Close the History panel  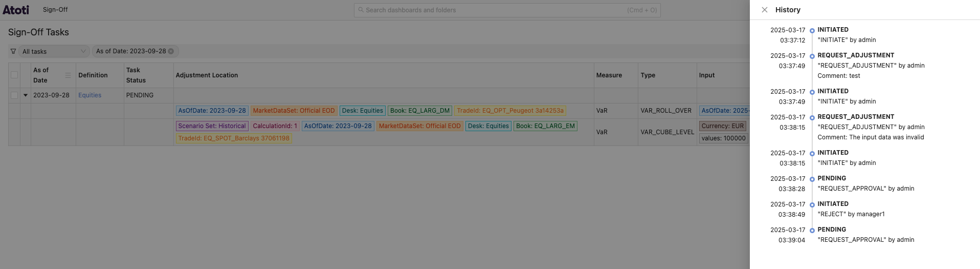pyautogui.click(x=764, y=10)
